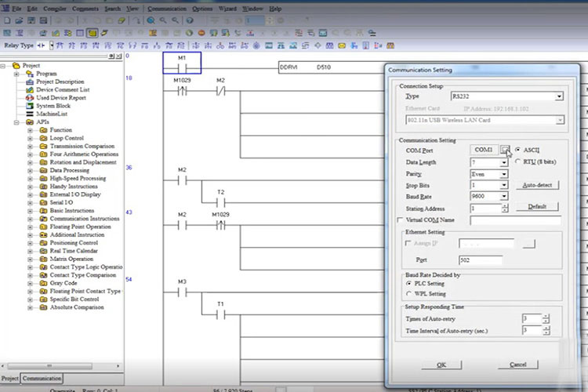Image resolution: width=588 pixels, height=392 pixels.
Task: Open connection Type dropdown
Action: click(x=559, y=96)
